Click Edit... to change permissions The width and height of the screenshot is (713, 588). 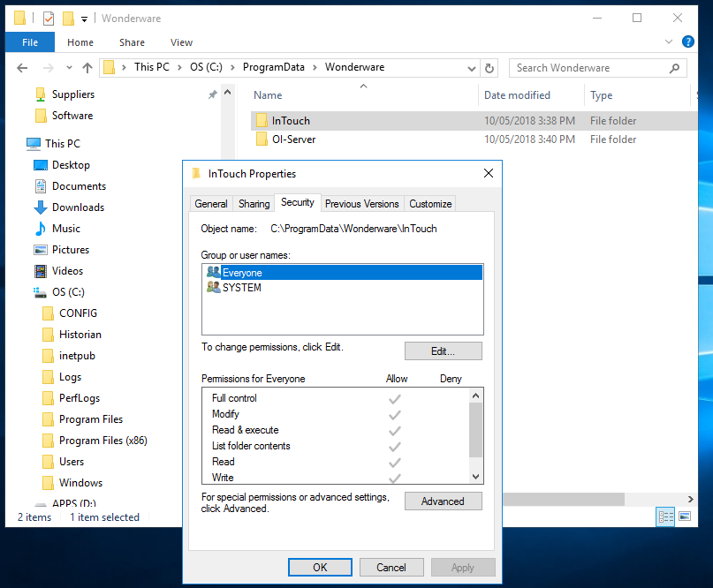[443, 351]
